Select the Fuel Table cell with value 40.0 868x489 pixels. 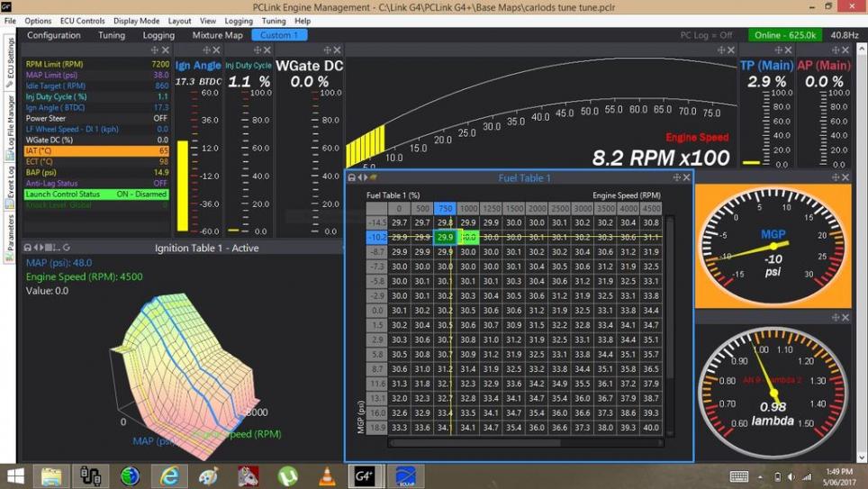[x=651, y=428]
